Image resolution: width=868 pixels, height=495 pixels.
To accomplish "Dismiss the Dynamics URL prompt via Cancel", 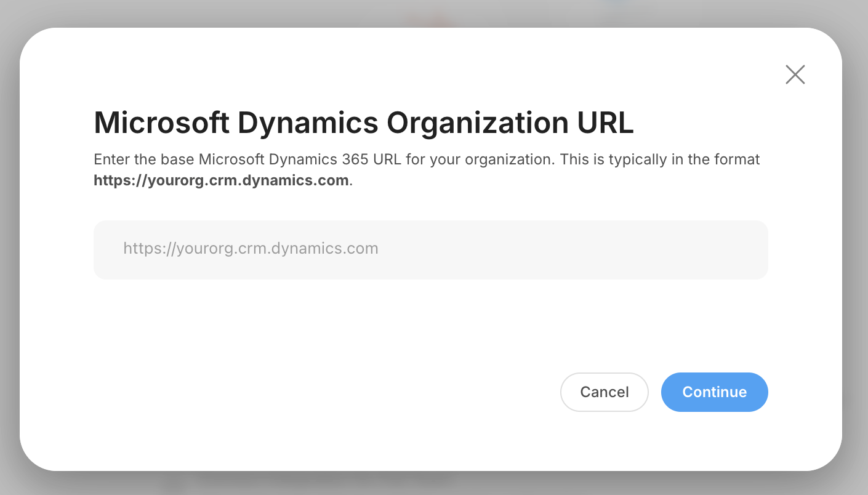I will [604, 392].
